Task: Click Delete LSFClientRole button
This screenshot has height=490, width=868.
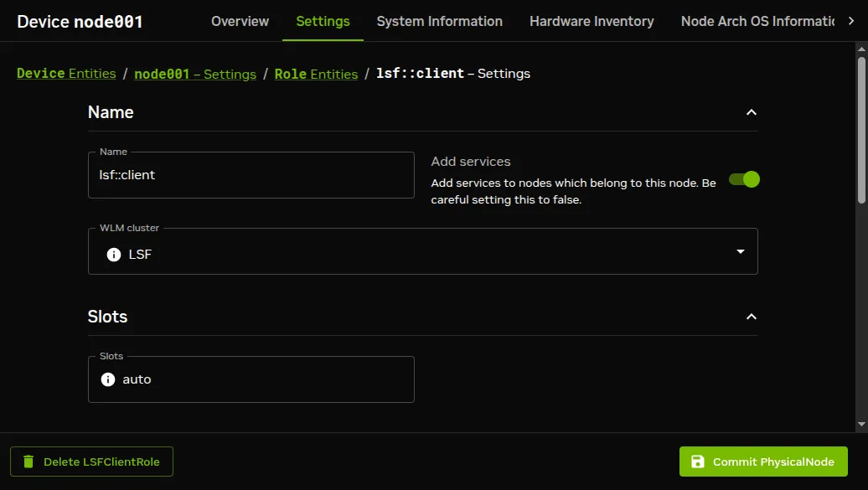Action: point(91,462)
